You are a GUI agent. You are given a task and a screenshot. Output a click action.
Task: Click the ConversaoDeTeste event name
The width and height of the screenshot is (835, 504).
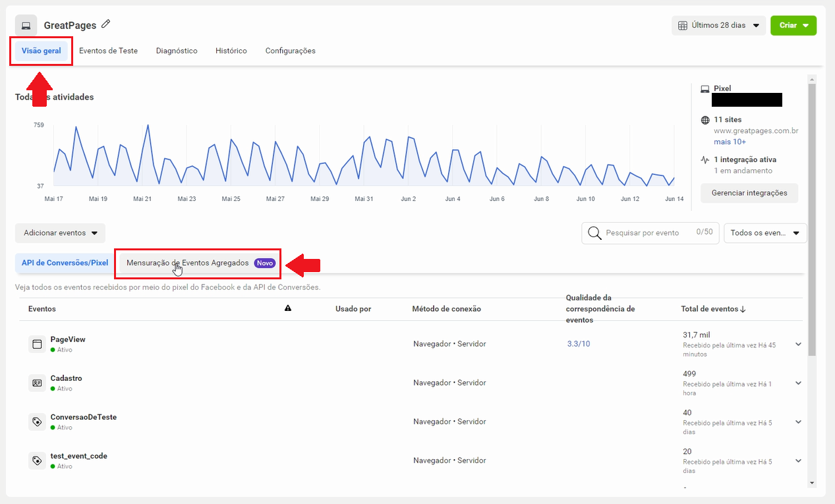(84, 417)
